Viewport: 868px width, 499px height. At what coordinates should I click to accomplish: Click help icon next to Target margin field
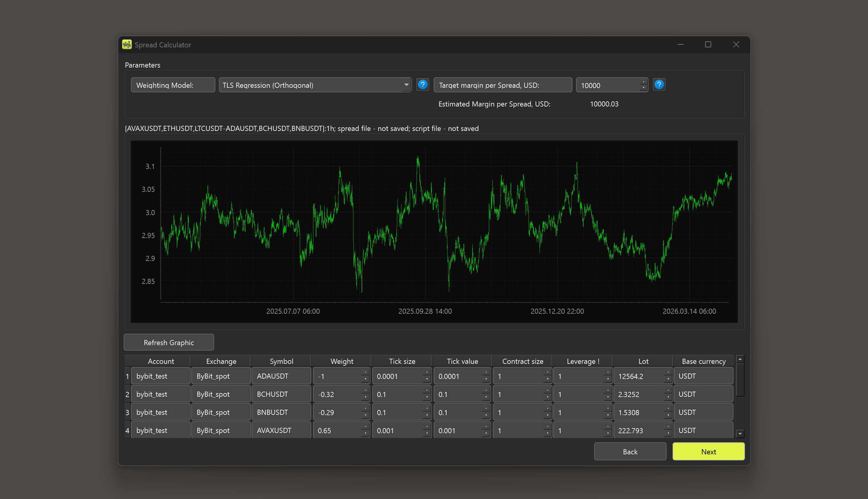coord(659,85)
